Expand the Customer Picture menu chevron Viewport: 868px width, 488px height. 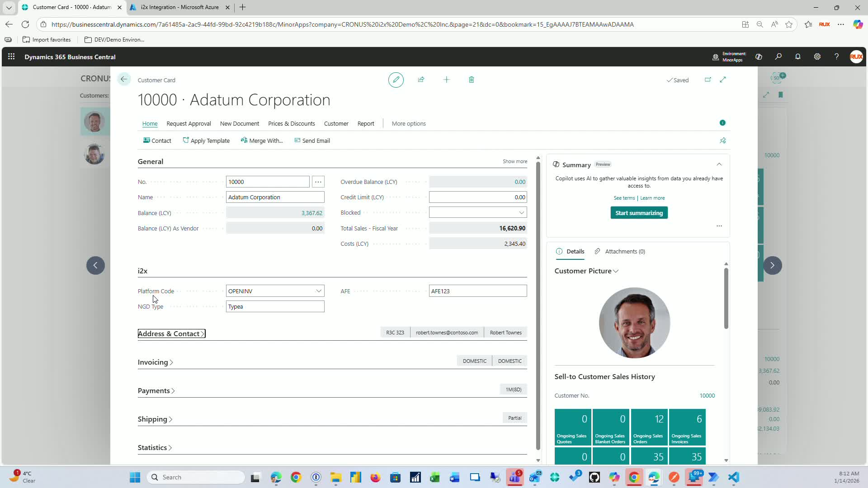(x=616, y=271)
